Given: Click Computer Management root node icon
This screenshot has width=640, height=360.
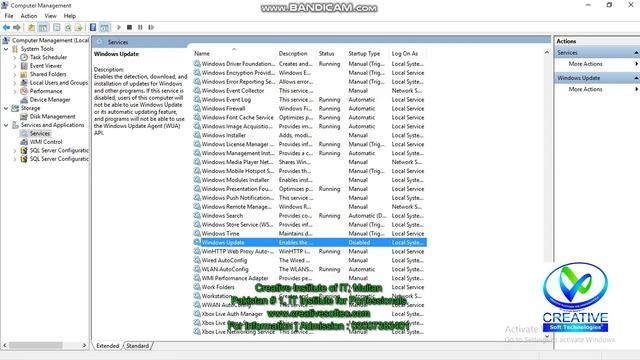Looking at the screenshot, I should coord(6,40).
